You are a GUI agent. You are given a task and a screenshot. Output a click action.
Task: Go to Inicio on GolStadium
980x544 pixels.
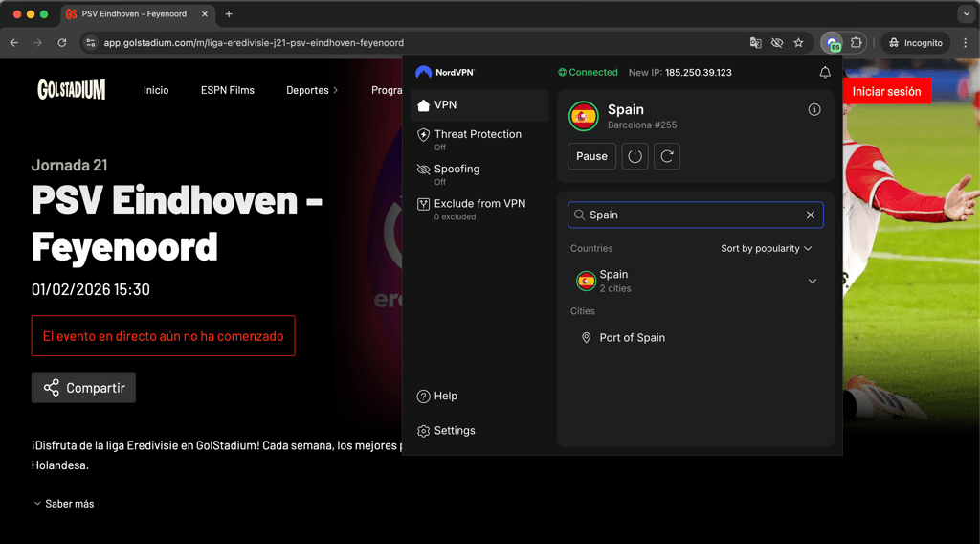156,90
